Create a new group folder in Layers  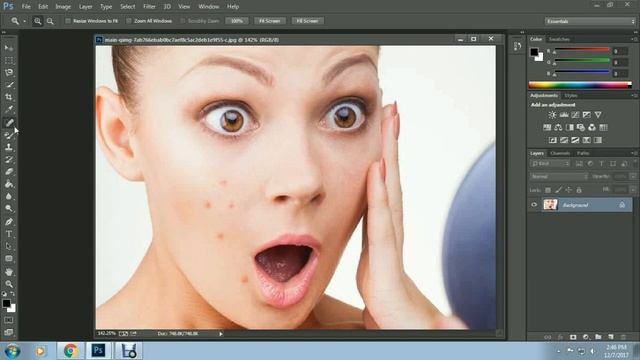(x=598, y=337)
